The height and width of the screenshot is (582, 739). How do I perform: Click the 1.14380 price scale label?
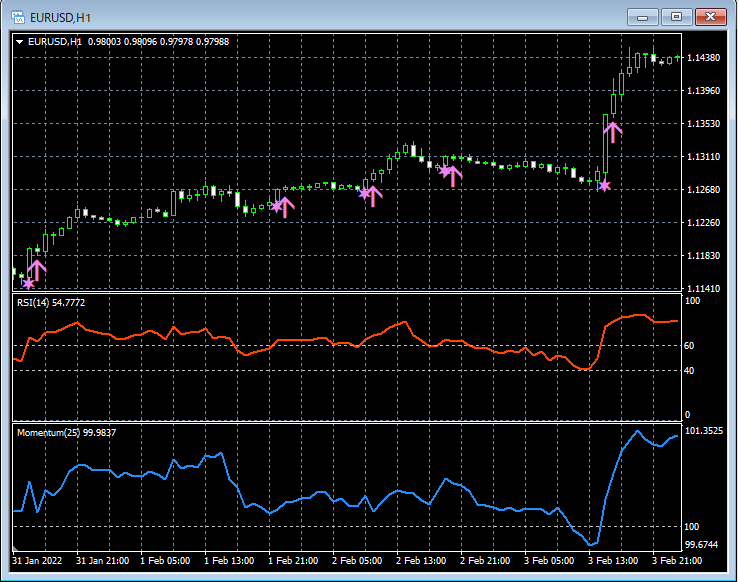coord(706,57)
